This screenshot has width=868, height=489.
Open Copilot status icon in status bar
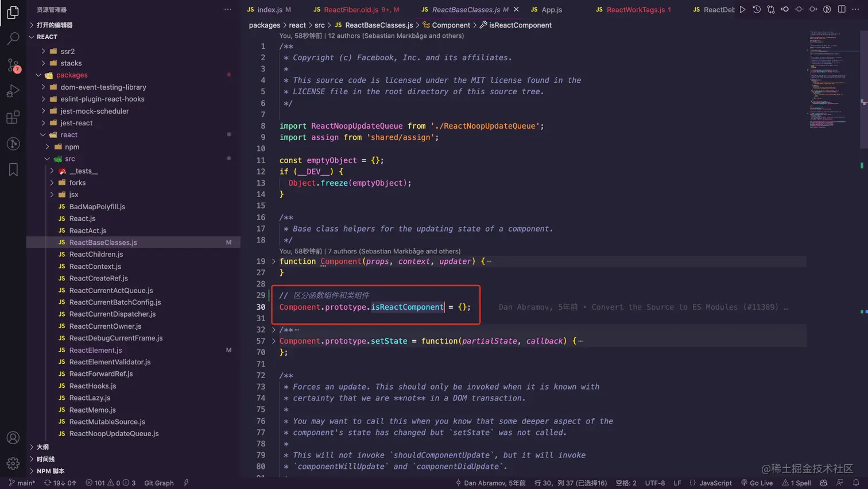click(824, 483)
